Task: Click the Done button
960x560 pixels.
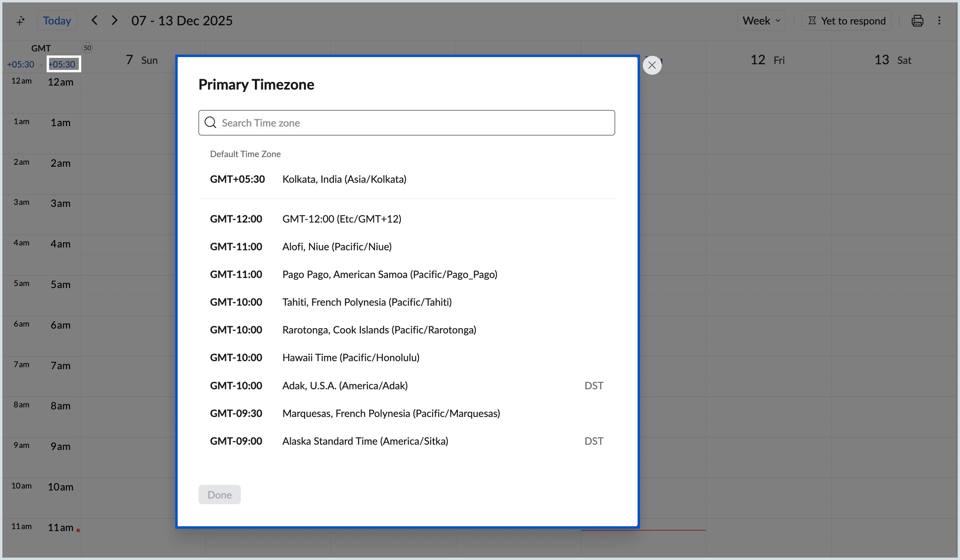Action: pyautogui.click(x=219, y=494)
